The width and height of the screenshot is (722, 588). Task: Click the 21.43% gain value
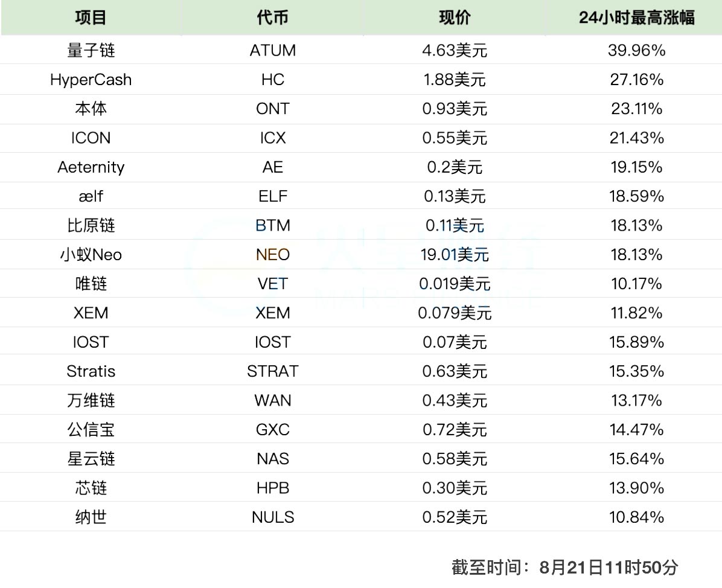(636, 138)
